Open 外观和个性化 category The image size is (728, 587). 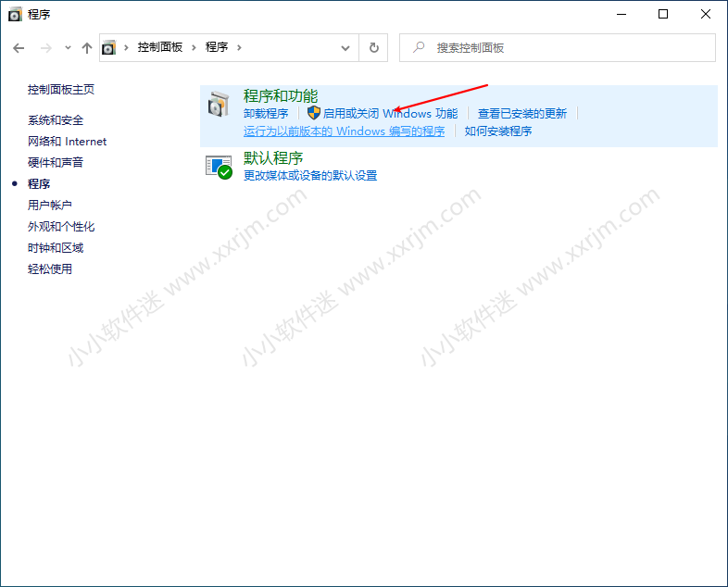click(x=61, y=227)
